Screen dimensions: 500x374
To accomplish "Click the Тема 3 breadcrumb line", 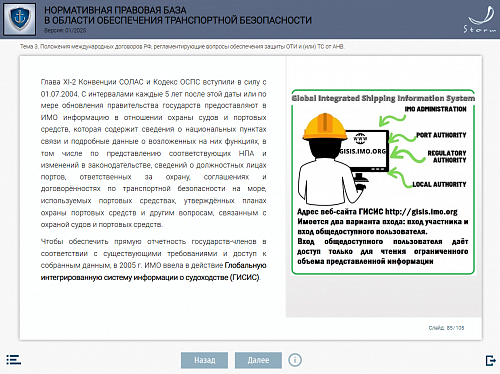I will (x=182, y=47).
